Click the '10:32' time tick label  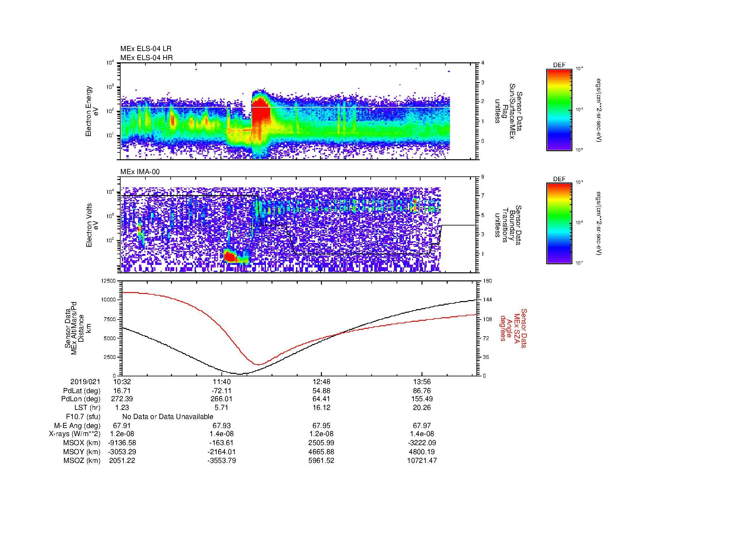(x=122, y=382)
